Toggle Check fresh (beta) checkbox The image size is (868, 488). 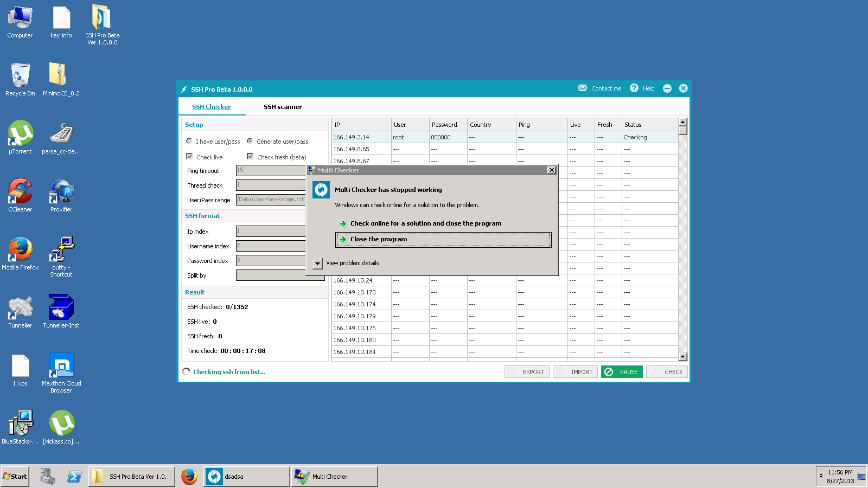click(250, 157)
